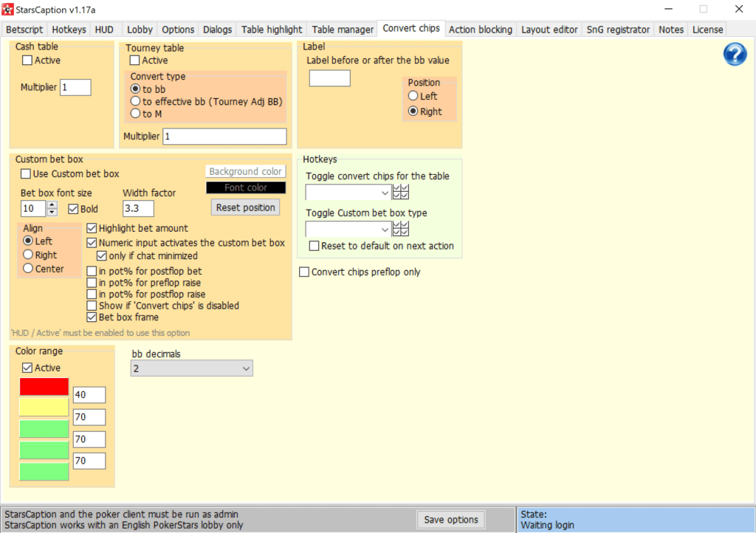Select 'to effective bb (Tourney Adj BB)' option
The image size is (756, 533).
[x=136, y=101]
